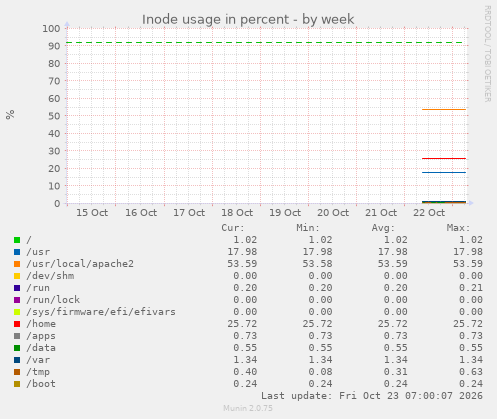Click the 0.31 Avg value for /tmp
The width and height of the screenshot is (497, 419).
[x=395, y=372]
